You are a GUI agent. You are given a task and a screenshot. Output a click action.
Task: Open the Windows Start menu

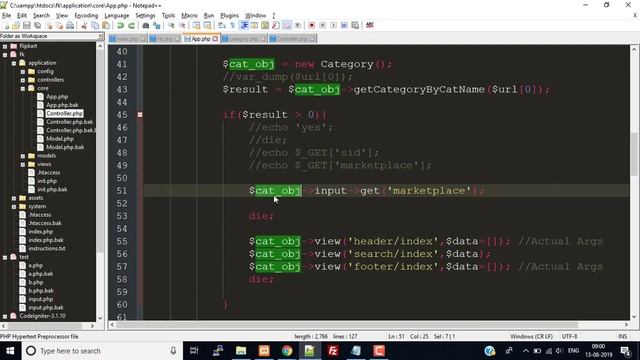[x=10, y=351]
